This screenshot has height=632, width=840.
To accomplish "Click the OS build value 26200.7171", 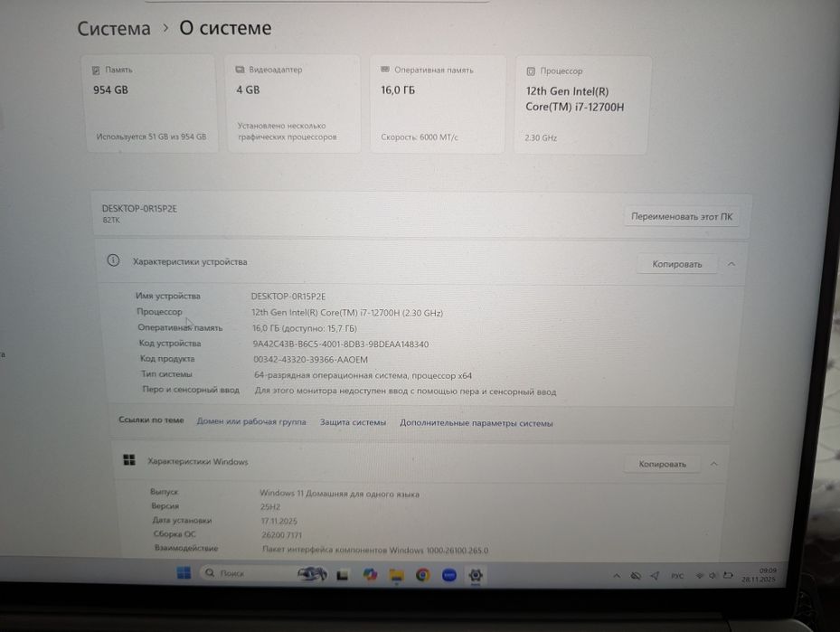I will click(x=282, y=534).
